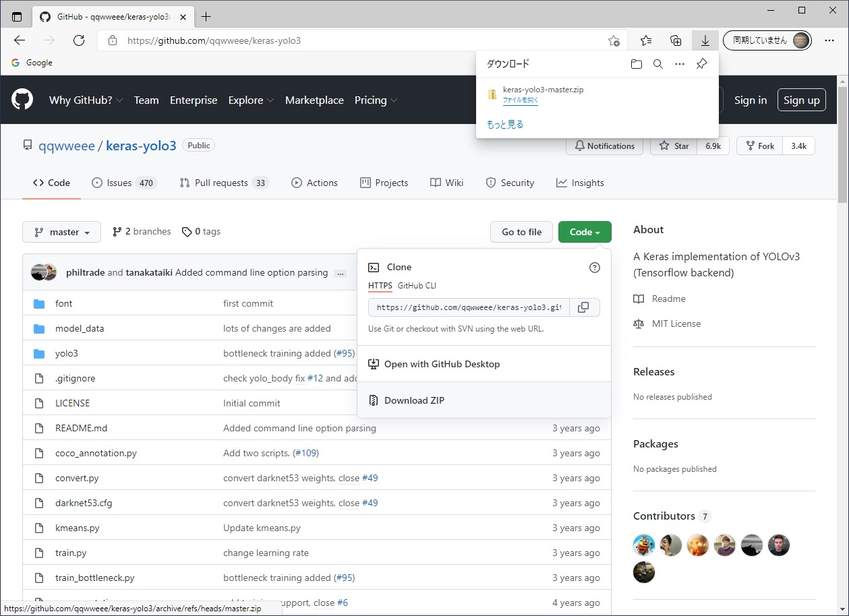
Task: Select GitHub CLI clone option
Action: tap(417, 286)
